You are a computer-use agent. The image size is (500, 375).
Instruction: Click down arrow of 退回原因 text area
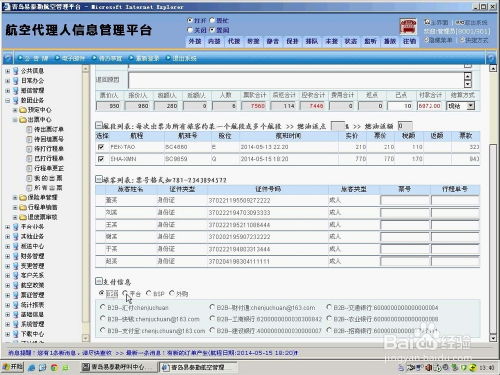click(468, 84)
